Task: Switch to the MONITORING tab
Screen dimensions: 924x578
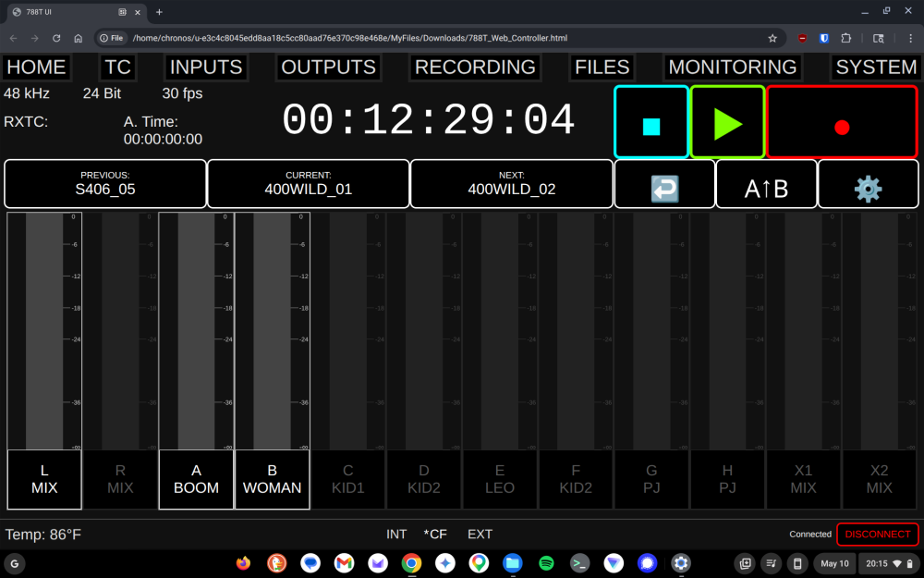Action: (733, 68)
